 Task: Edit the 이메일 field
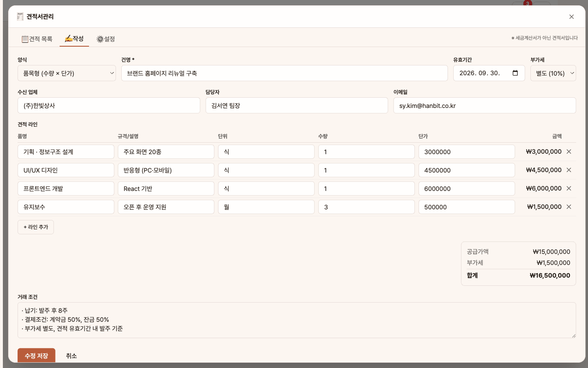click(x=485, y=105)
